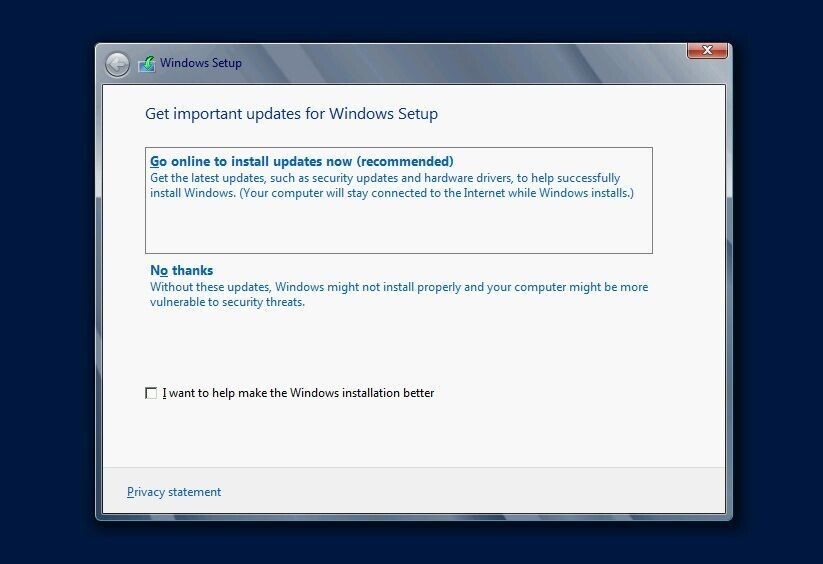Close the Windows Setup window
The height and width of the screenshot is (564, 823).
[x=707, y=50]
